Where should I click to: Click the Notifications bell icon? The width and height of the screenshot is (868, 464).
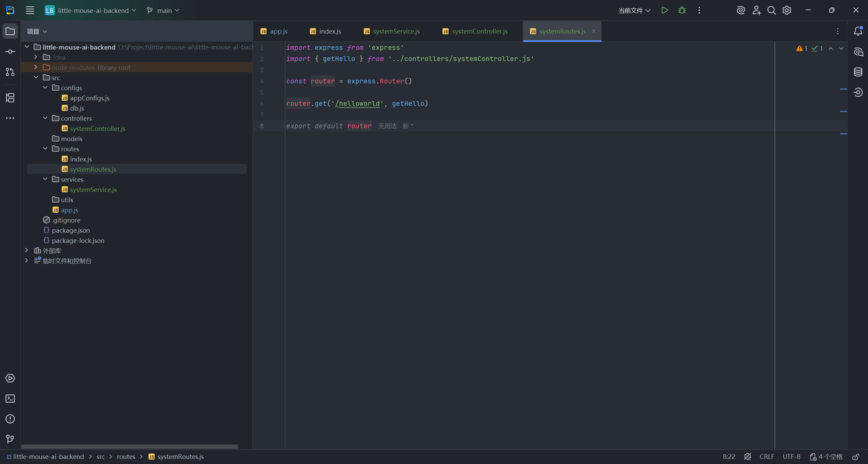[x=858, y=31]
